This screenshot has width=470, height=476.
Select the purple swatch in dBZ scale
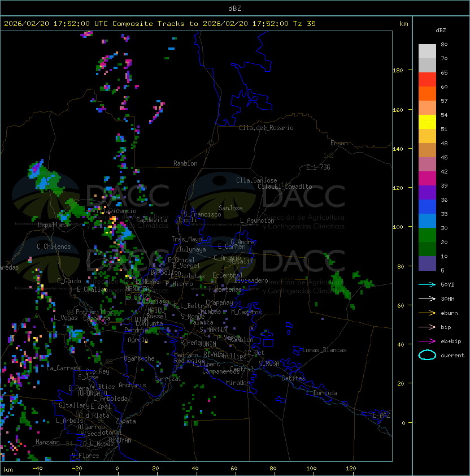(x=427, y=192)
